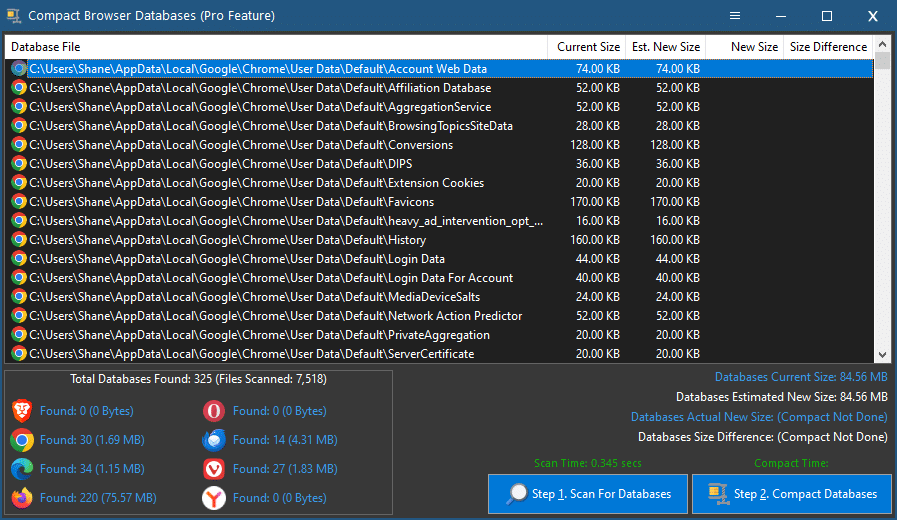The height and width of the screenshot is (520, 897).
Task: Click Chrome icon on PrivateAggregation row
Action: (x=19, y=335)
